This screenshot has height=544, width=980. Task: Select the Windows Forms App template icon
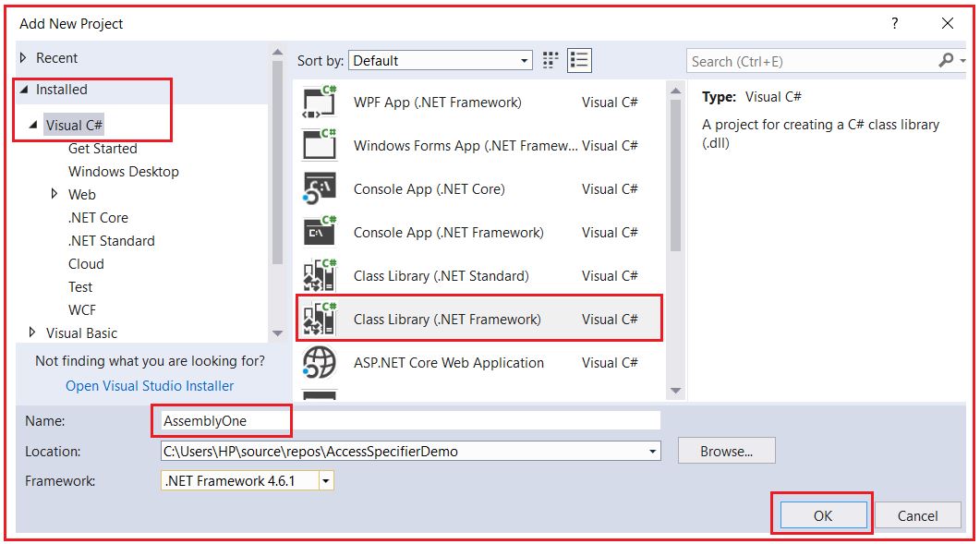pos(320,145)
